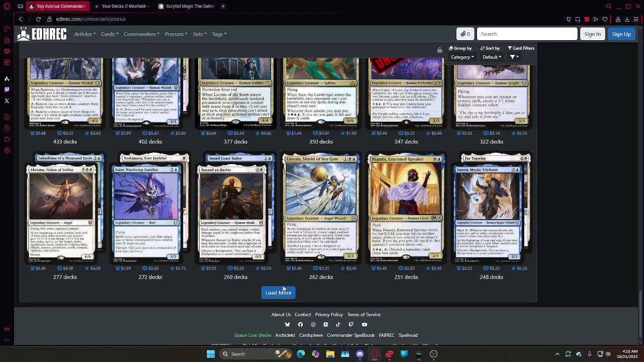Open Microsoft Edge from the taskbar
644x362 pixels.
coord(301,354)
